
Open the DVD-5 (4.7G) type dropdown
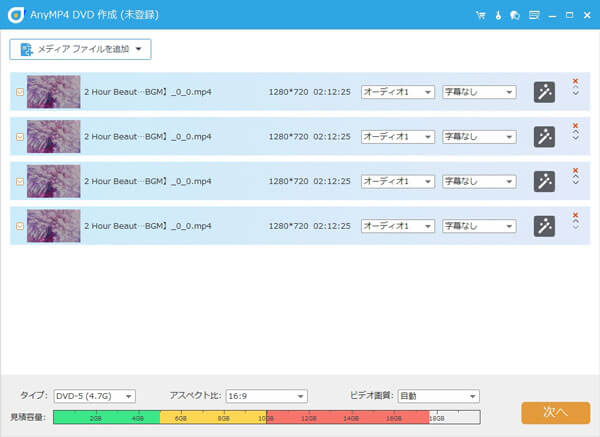click(x=94, y=396)
